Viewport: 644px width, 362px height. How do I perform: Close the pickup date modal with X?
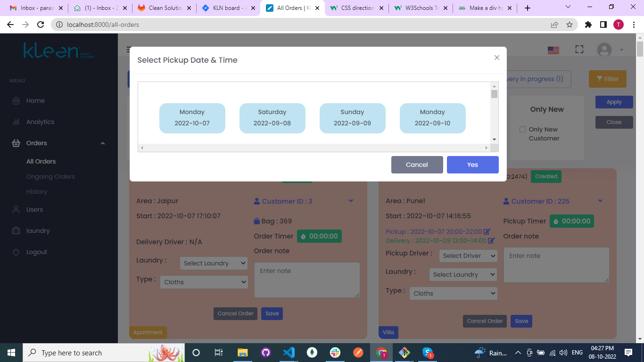coord(496,58)
